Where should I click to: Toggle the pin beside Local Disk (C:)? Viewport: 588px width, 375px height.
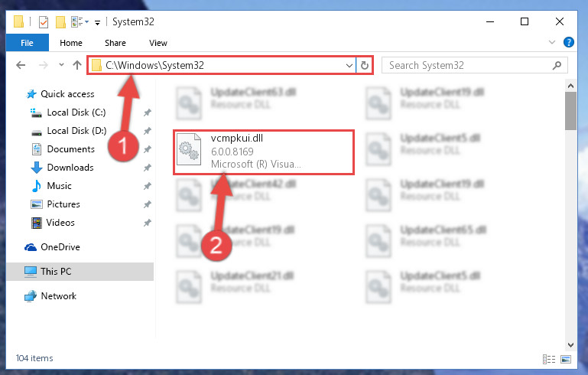[148, 112]
